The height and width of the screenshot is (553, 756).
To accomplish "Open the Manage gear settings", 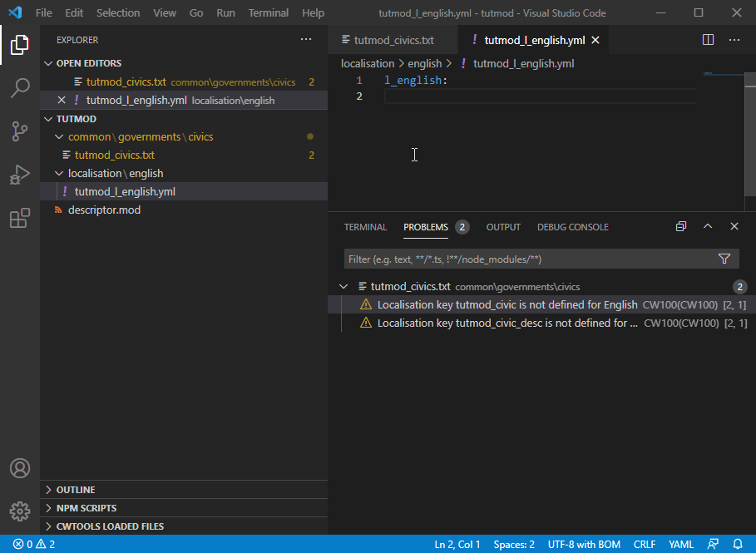I will (x=20, y=511).
